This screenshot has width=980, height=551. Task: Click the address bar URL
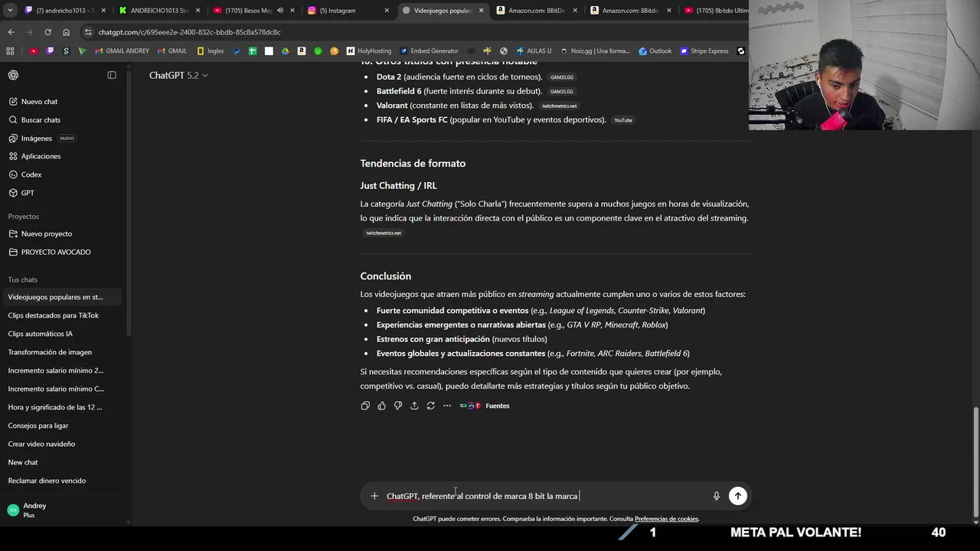click(x=189, y=32)
